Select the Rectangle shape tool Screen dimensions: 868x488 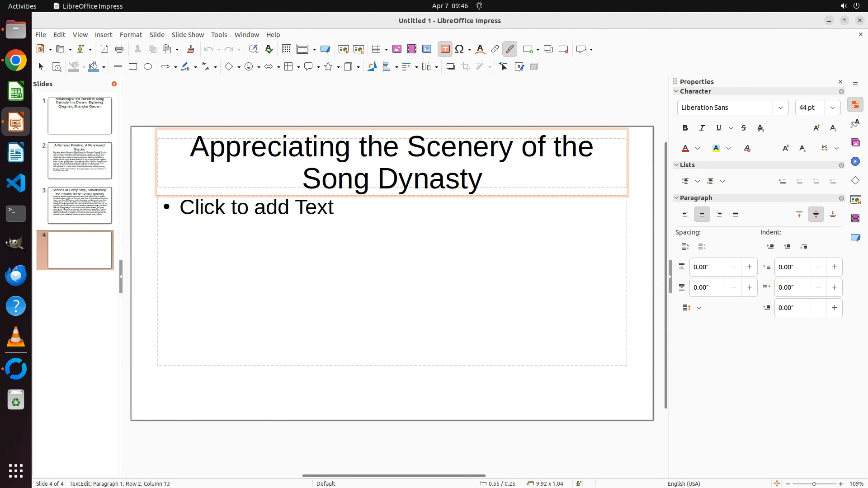133,67
